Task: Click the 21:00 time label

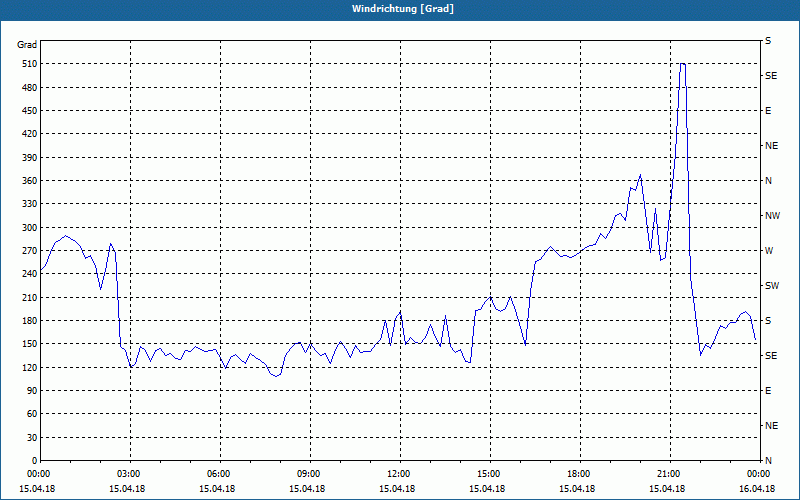Action: pos(669,474)
